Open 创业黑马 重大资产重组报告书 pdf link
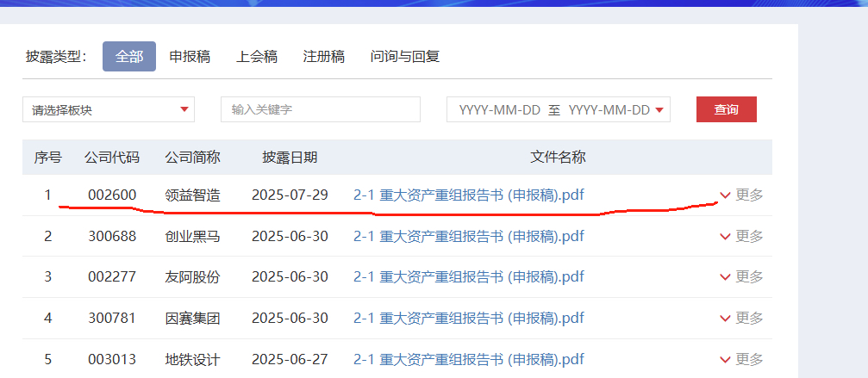The width and height of the screenshot is (868, 378). point(469,237)
